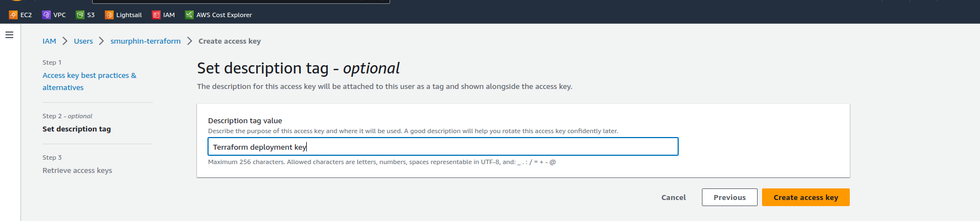Image resolution: width=980 pixels, height=221 pixels.
Task: Click the Description tag value text field
Action: [443, 146]
